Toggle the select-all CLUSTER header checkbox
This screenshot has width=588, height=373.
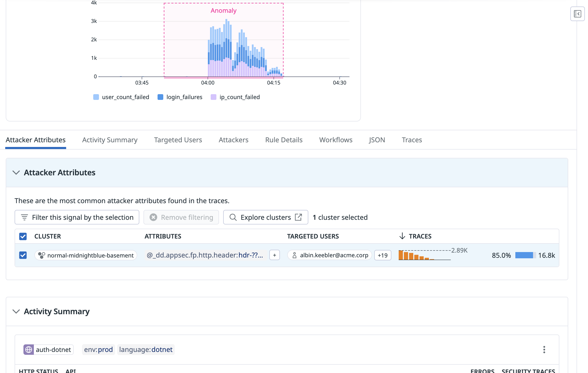coord(23,236)
